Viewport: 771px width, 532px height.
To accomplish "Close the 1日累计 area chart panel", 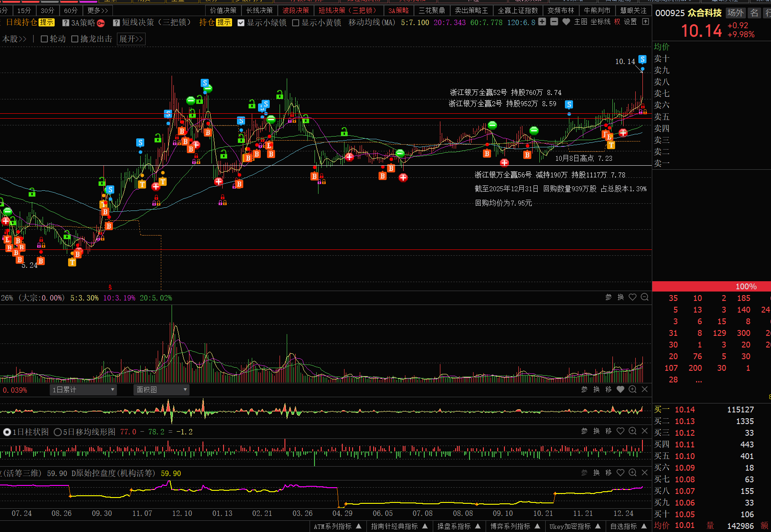I will (645, 390).
